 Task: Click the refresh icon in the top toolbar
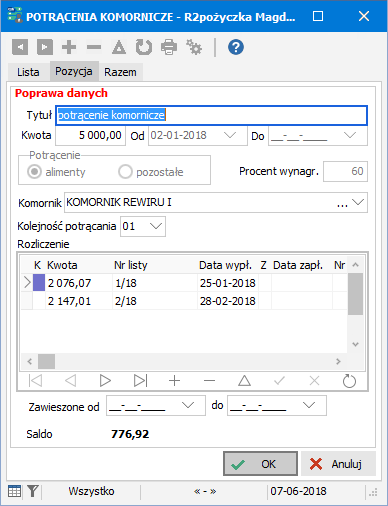tap(144, 47)
